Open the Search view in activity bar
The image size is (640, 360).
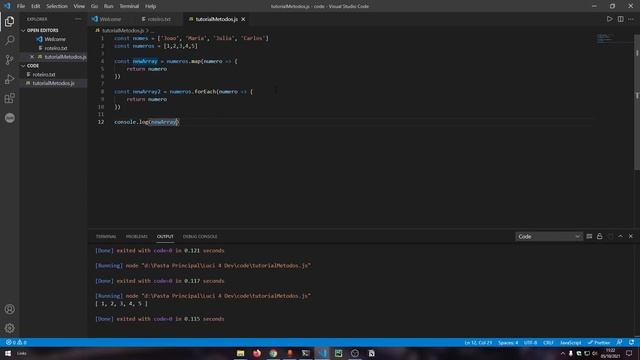pos(9,40)
